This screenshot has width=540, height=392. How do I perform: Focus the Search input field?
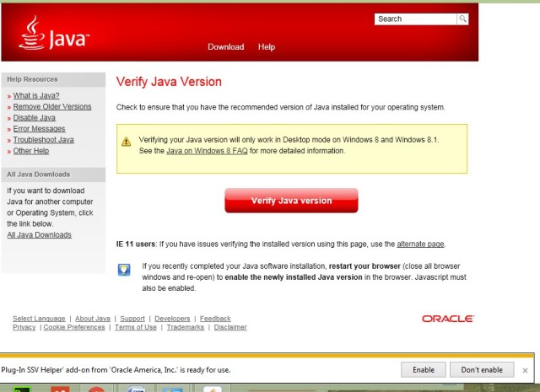coord(415,19)
